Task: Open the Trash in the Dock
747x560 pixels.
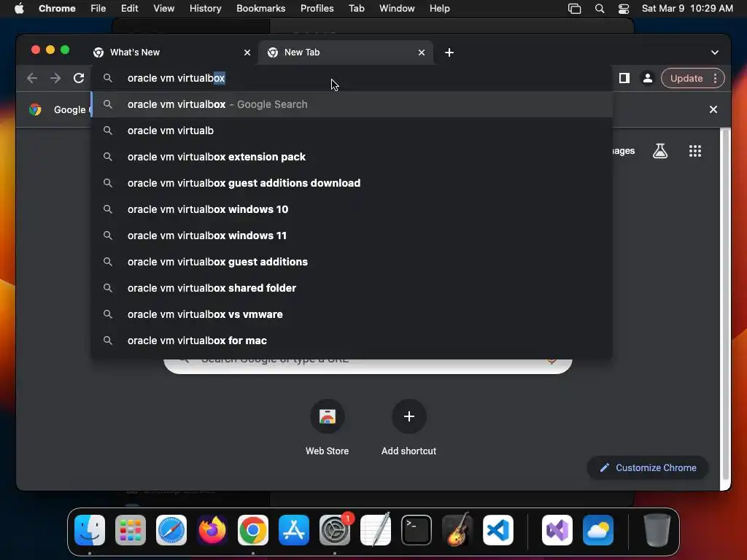Action: [x=657, y=530]
